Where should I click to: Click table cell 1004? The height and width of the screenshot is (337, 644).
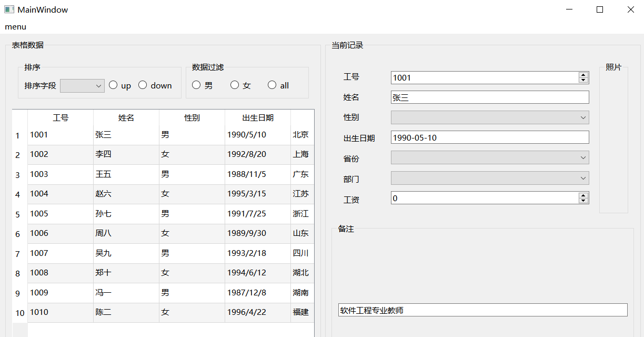(61, 194)
